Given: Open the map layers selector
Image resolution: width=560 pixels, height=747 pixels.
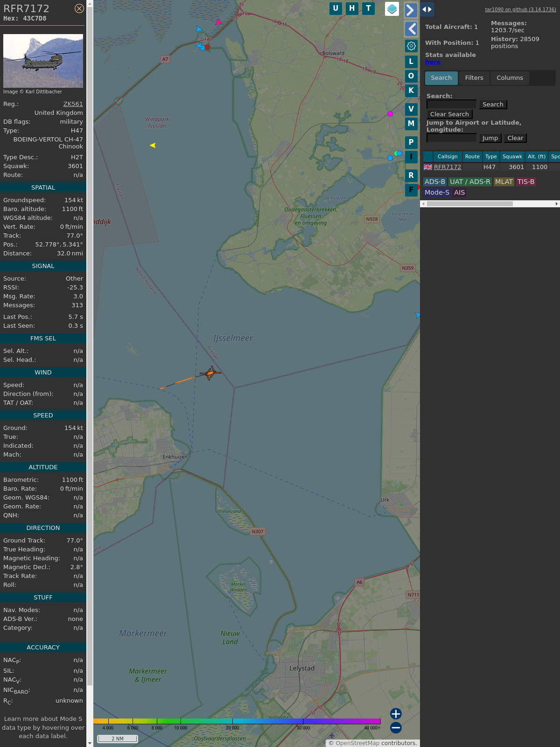Looking at the screenshot, I should coord(392,8).
